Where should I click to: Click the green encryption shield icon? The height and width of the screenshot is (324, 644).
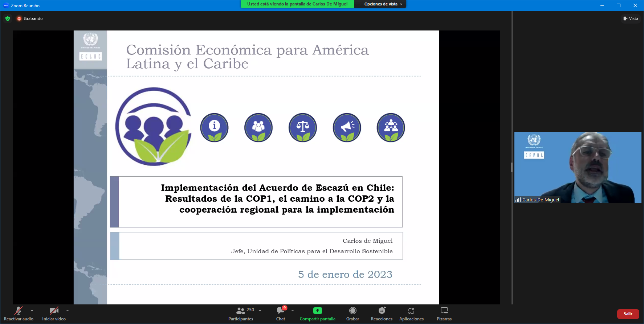(8, 19)
